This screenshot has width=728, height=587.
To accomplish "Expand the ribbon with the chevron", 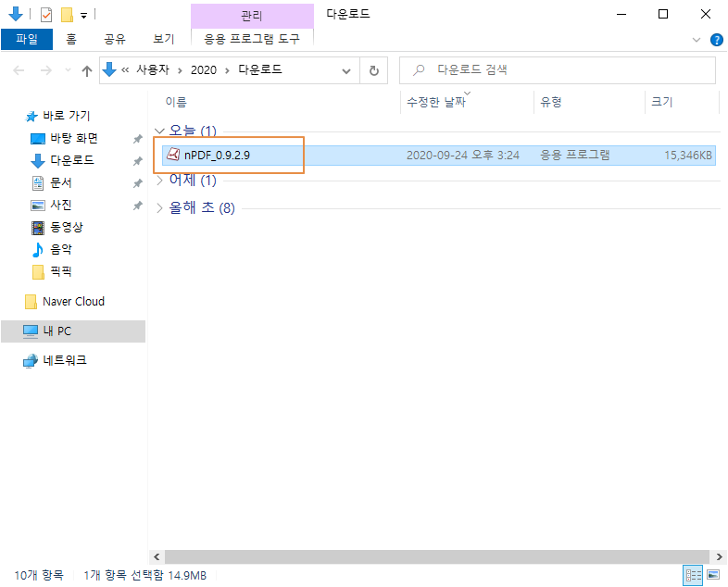I will 696,40.
